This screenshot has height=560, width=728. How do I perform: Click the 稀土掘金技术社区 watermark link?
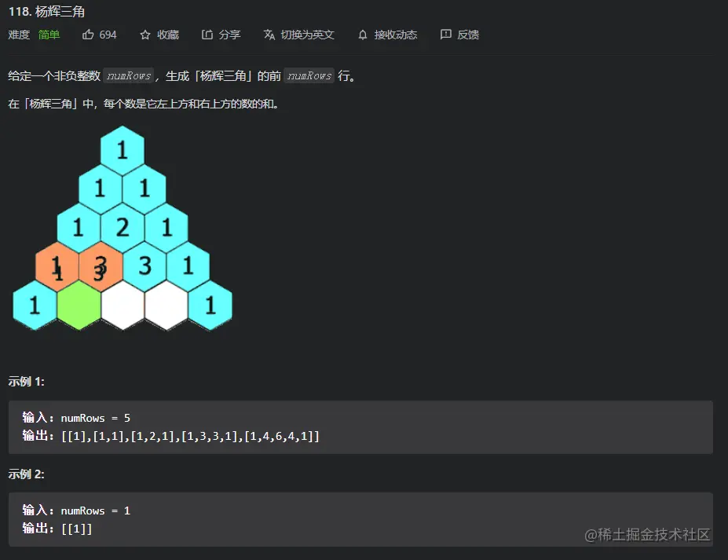[646, 533]
